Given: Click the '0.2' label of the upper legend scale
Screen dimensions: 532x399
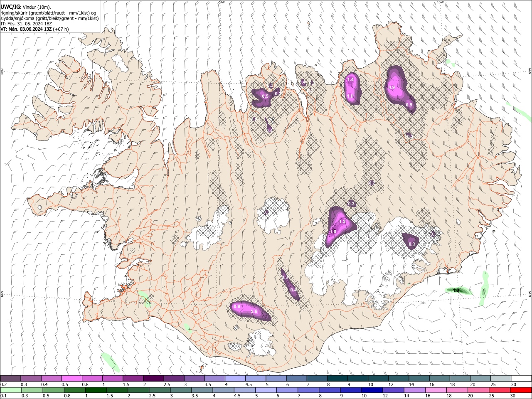Looking at the screenshot, I should click(4, 384).
